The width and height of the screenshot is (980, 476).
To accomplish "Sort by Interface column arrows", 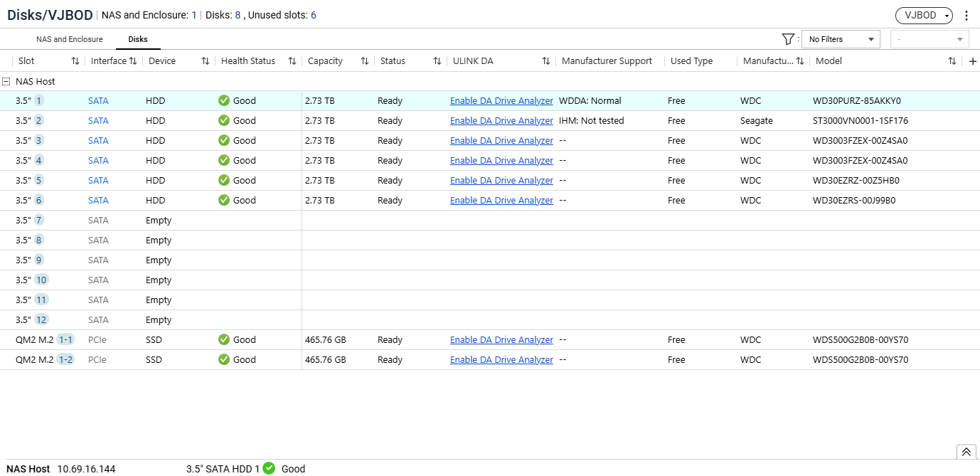I will pos(133,61).
